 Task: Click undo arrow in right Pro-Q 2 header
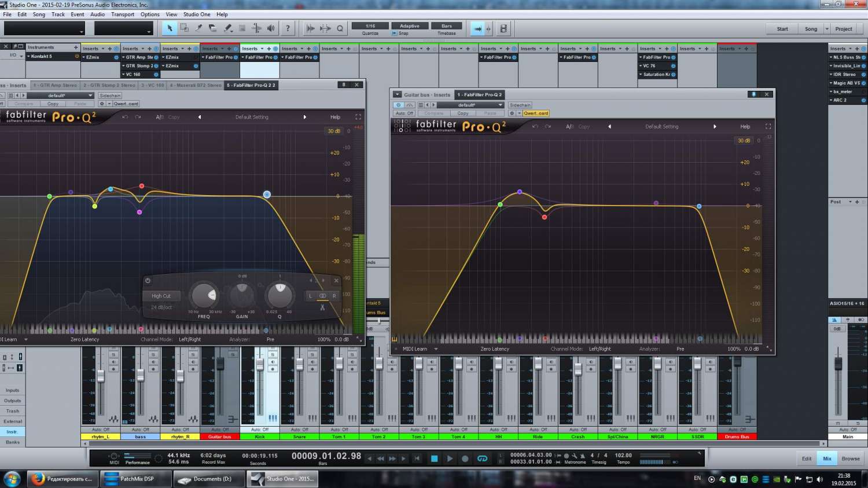535,126
